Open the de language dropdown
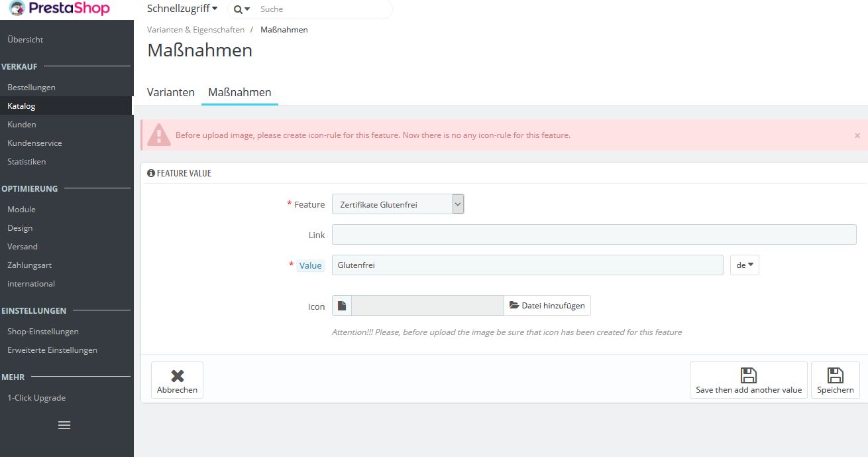868x457 pixels. tap(745, 265)
